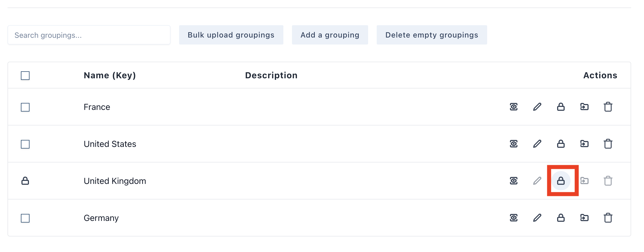Edit the Germany grouping
This screenshot has height=252, width=644.
[537, 218]
